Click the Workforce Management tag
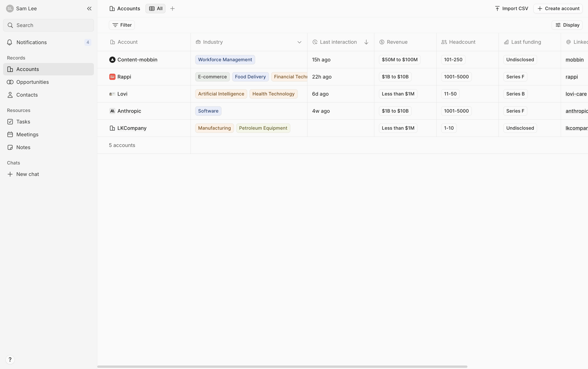The image size is (588, 369). (x=225, y=60)
